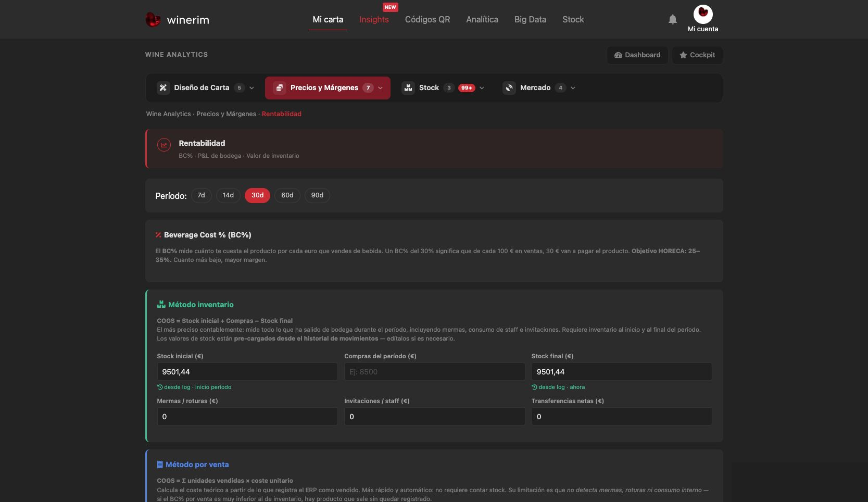
Task: Click the Diseño de Carta tools icon
Action: coord(163,88)
